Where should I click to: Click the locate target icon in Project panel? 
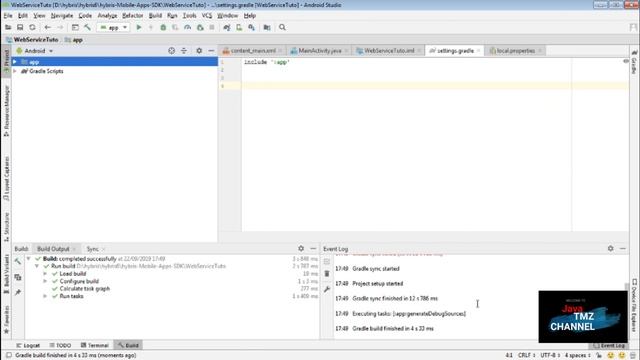[x=171, y=51]
